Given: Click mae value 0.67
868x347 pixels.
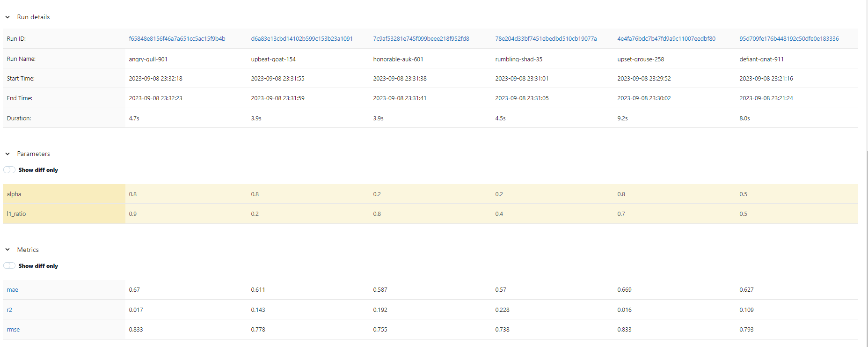Looking at the screenshot, I should click(134, 290).
